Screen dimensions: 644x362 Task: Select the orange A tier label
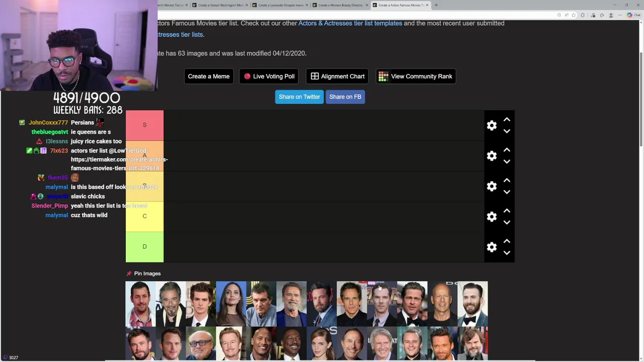pos(144,156)
